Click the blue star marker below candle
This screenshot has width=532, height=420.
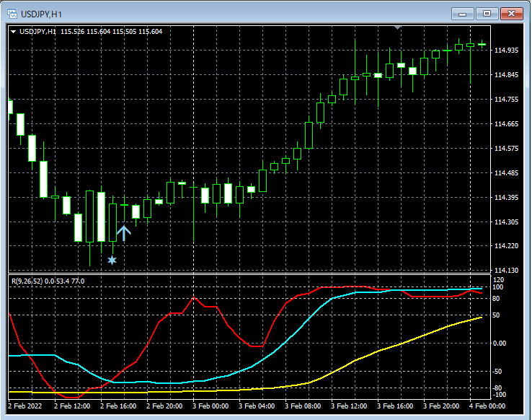pos(112,260)
